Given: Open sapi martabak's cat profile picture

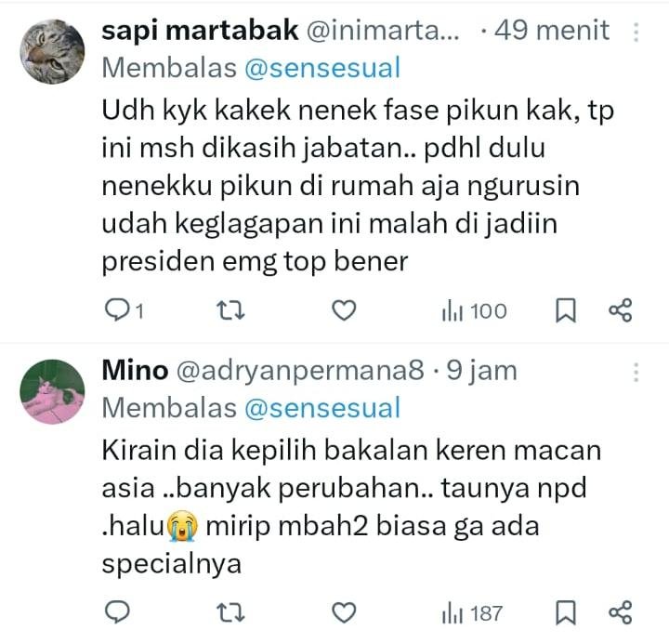Looking at the screenshot, I should pyautogui.click(x=52, y=53).
